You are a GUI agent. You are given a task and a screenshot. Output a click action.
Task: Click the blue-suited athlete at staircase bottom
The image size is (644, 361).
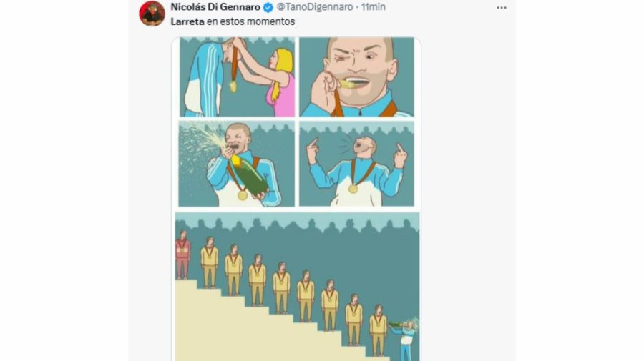pos(406,340)
